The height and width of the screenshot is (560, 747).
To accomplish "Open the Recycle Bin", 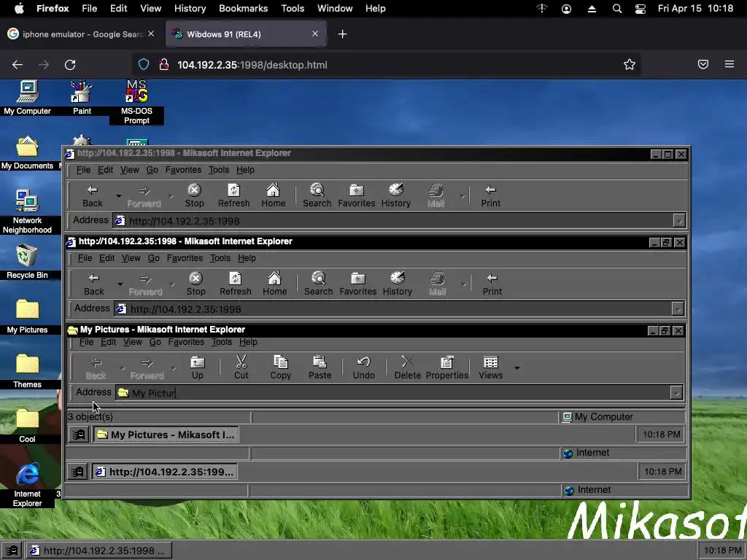I will (x=27, y=261).
